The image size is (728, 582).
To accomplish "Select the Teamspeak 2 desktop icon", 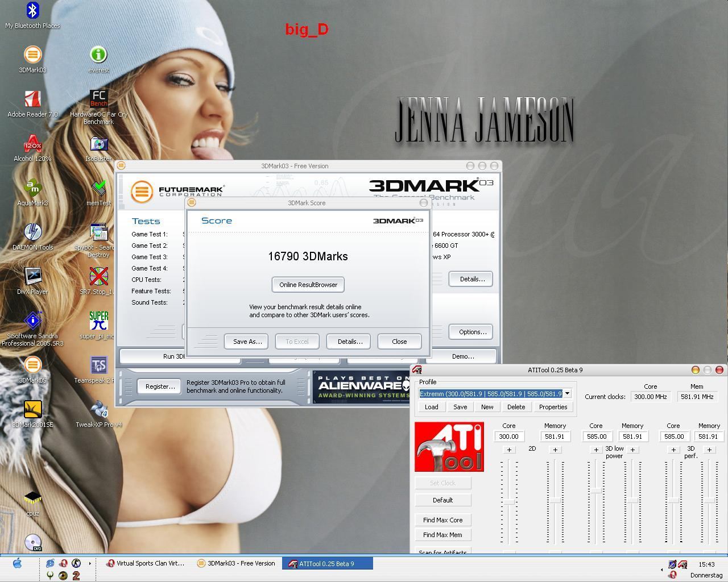I will [x=98, y=370].
